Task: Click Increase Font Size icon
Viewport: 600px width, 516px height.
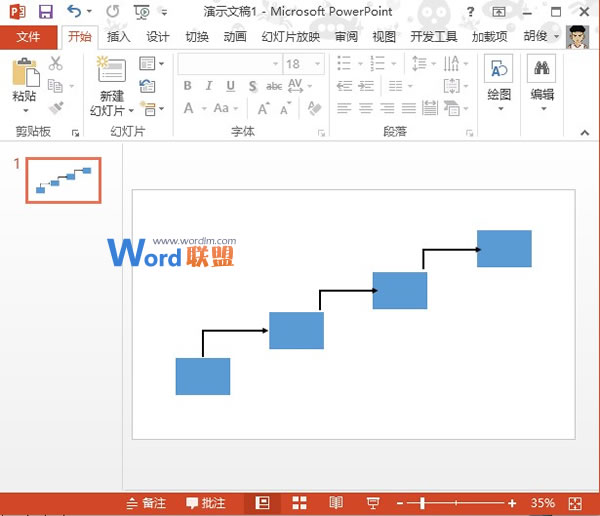Action: (263, 109)
